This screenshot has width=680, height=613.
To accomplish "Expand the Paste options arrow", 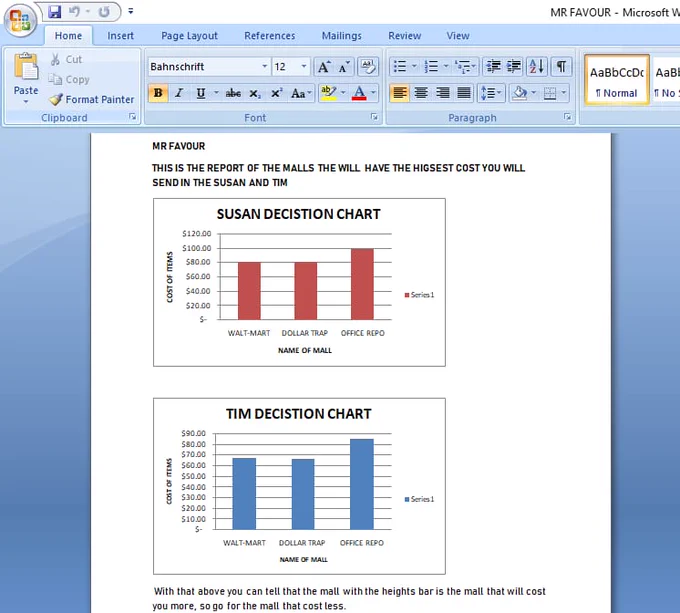I will pyautogui.click(x=26, y=101).
